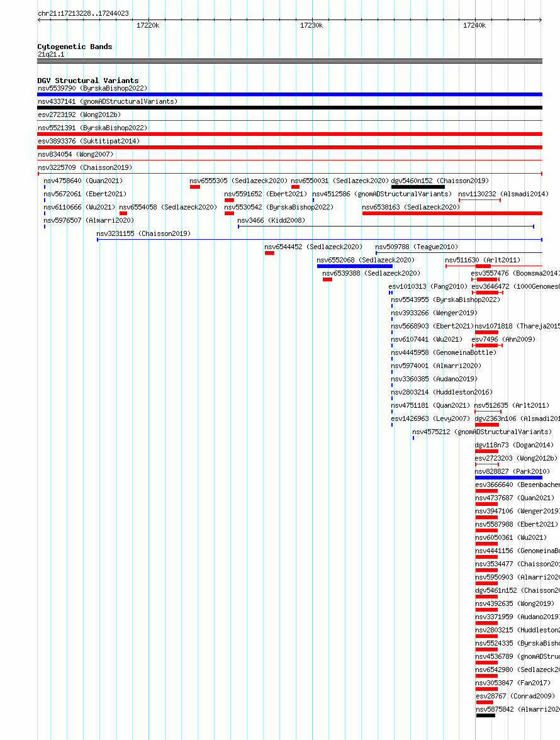Click the nsv6050361 (Wu2021) label
The width and height of the screenshot is (560, 740).
(511, 537)
